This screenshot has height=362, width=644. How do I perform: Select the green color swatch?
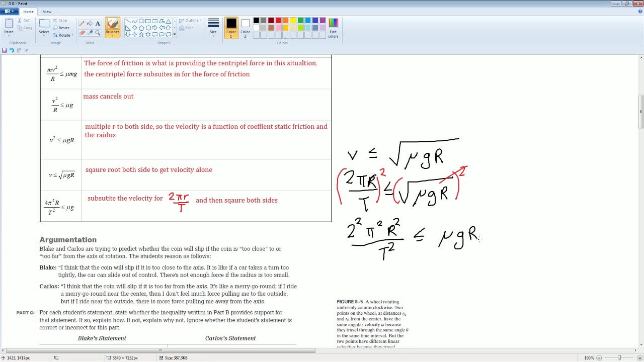[300, 21]
